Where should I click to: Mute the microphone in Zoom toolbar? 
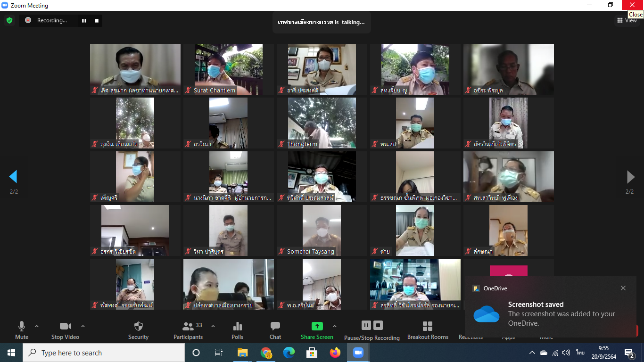(x=21, y=330)
